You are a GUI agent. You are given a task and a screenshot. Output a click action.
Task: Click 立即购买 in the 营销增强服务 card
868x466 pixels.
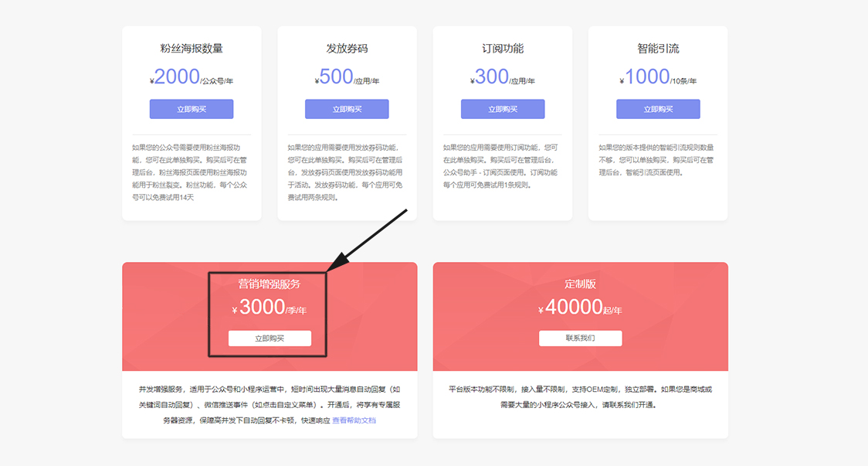(270, 338)
